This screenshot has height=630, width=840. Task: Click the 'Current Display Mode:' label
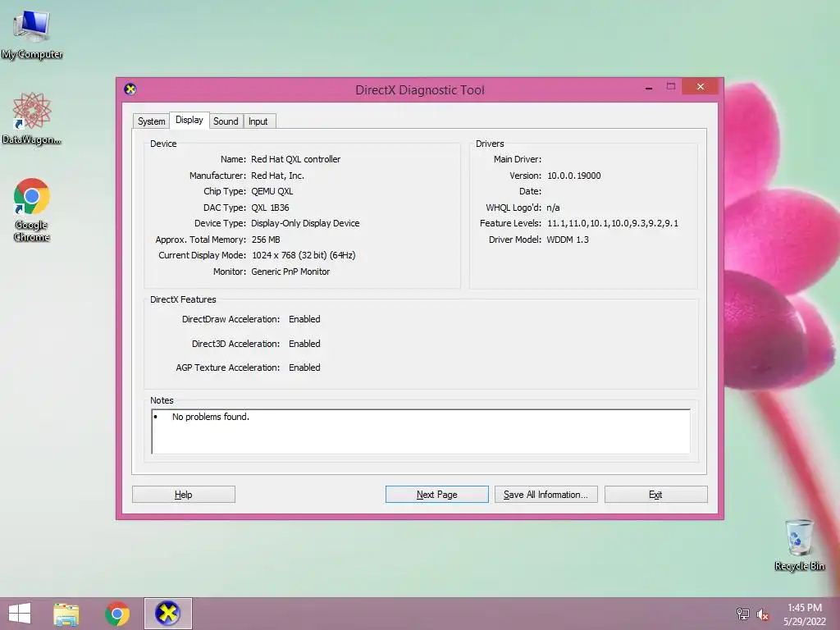[x=202, y=256]
